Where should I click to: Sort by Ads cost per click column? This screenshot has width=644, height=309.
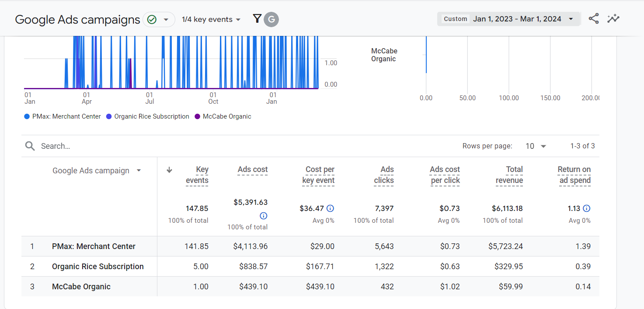[445, 175]
